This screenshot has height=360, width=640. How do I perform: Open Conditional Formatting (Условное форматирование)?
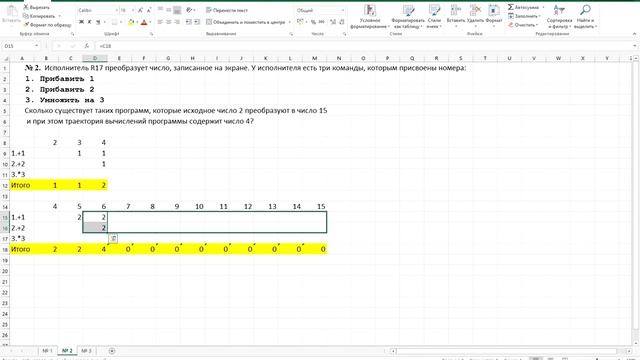click(370, 17)
